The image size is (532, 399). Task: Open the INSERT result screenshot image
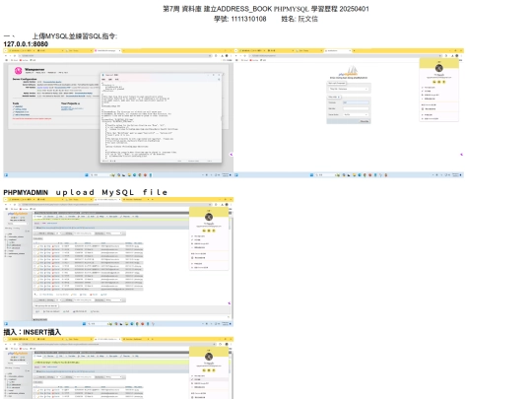coord(118,368)
